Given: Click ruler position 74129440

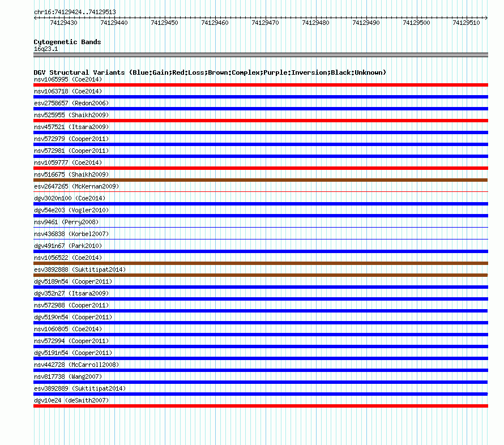Looking at the screenshot, I should (114, 23).
